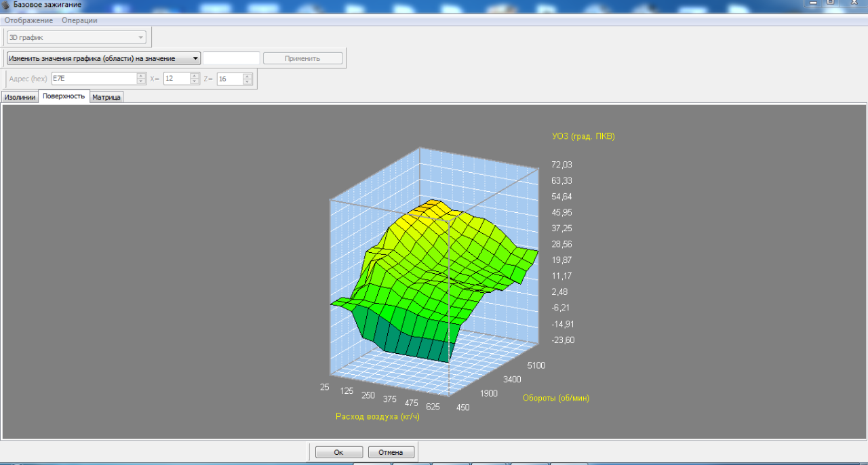
Task: Switch to the Изолинии tab
Action: click(20, 97)
